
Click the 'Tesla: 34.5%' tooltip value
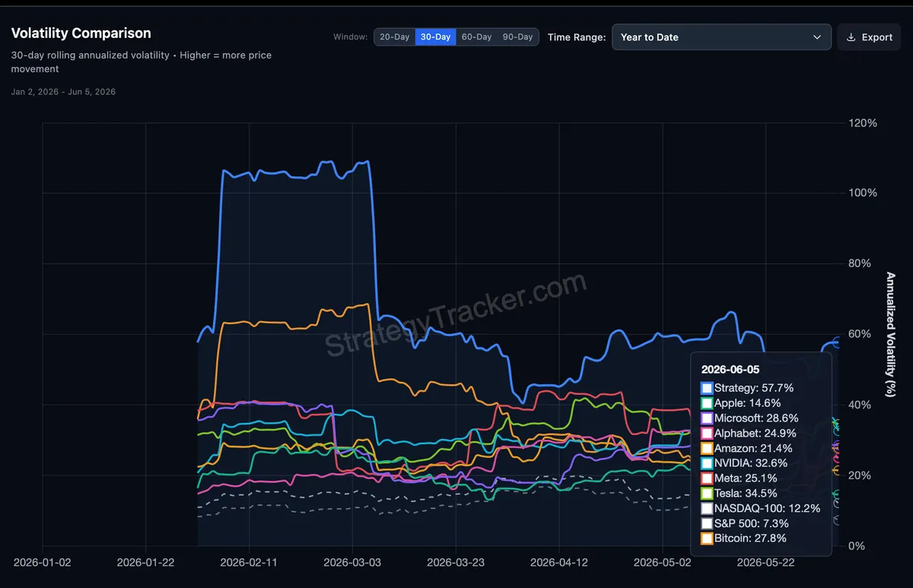point(746,494)
